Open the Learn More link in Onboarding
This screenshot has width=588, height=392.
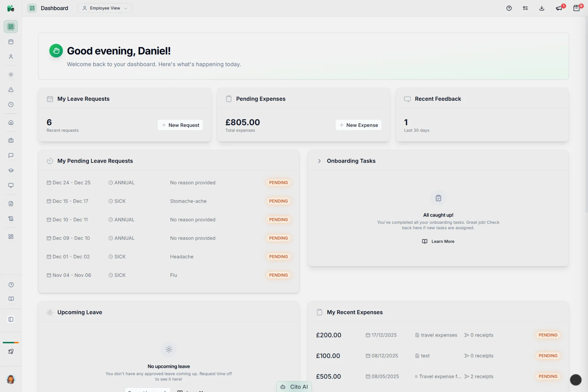click(x=438, y=241)
